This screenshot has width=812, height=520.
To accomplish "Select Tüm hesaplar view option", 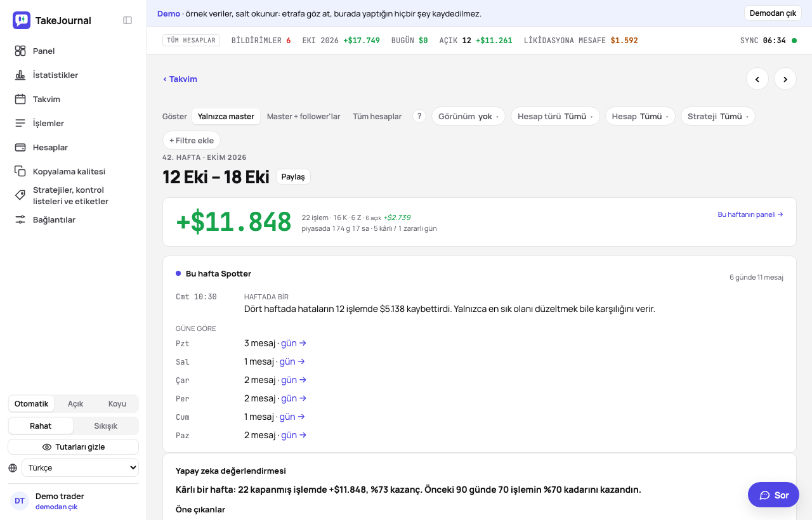I will pos(377,117).
